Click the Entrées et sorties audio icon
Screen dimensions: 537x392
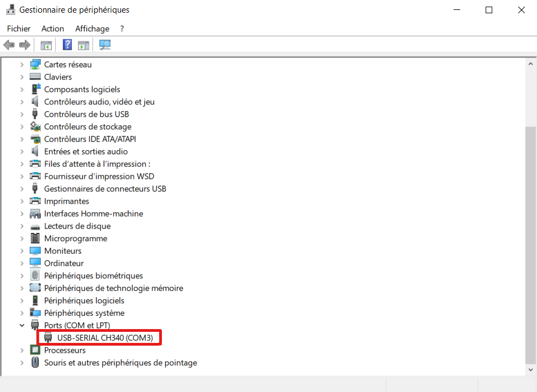(x=35, y=151)
